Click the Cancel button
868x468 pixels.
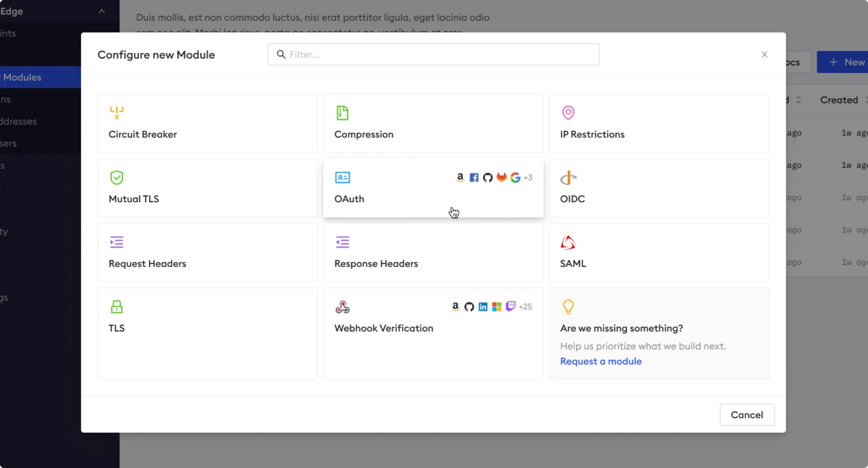click(x=747, y=414)
